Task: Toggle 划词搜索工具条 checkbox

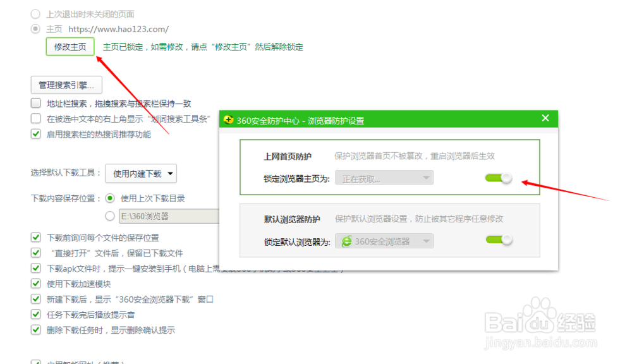Action: click(36, 119)
